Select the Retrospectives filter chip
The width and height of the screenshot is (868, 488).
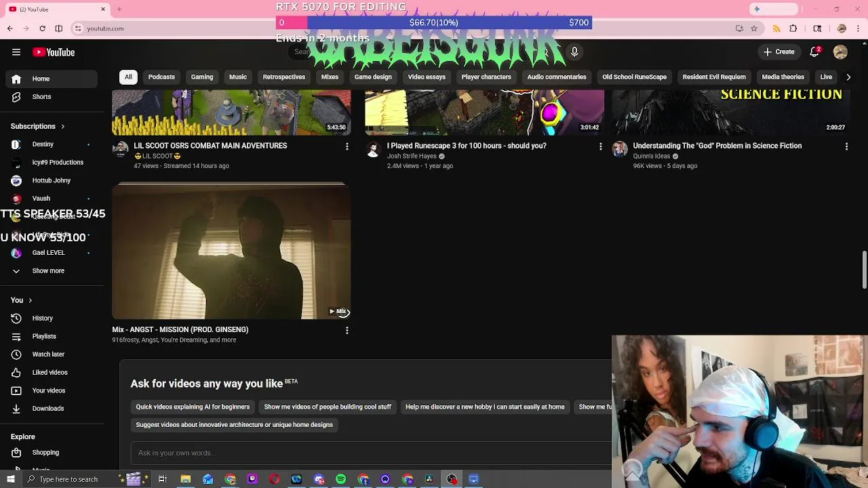284,77
